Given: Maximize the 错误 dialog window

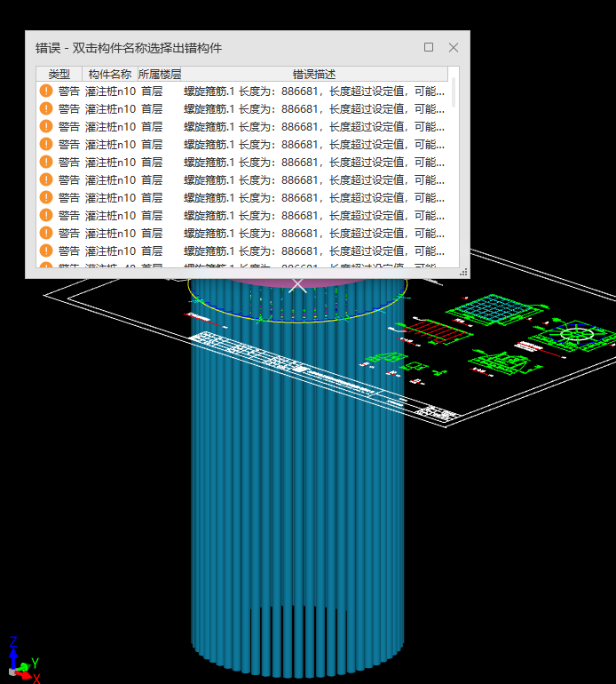Looking at the screenshot, I should (x=429, y=47).
